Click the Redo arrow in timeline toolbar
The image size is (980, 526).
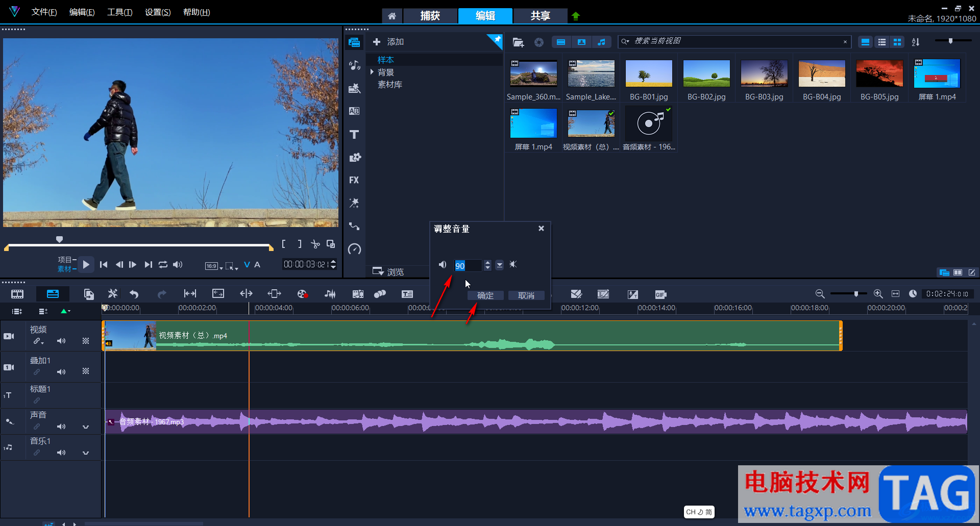pyautogui.click(x=162, y=294)
